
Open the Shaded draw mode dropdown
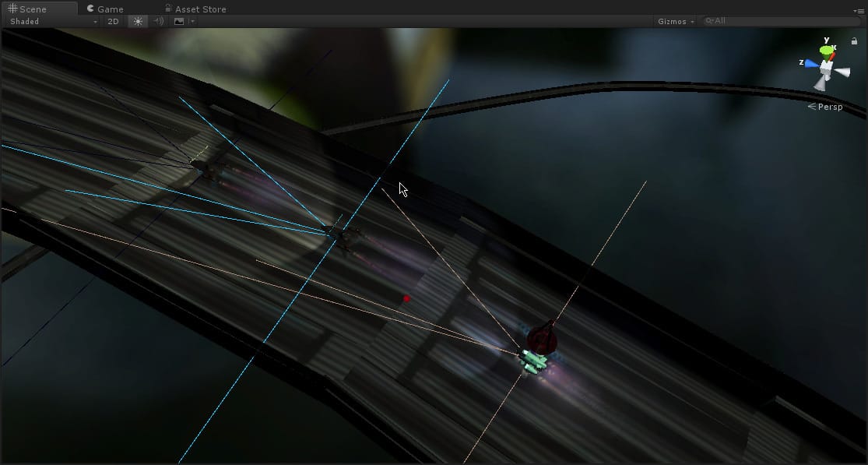click(x=52, y=22)
